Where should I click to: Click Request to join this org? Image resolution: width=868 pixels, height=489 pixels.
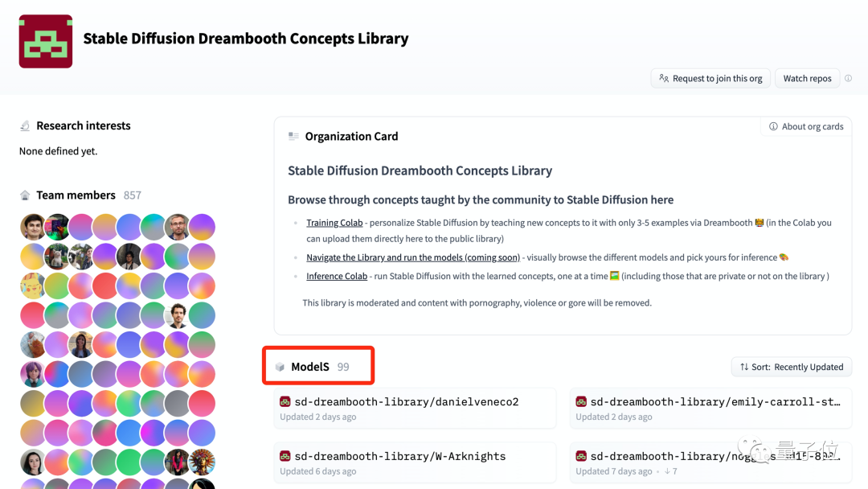pos(710,78)
